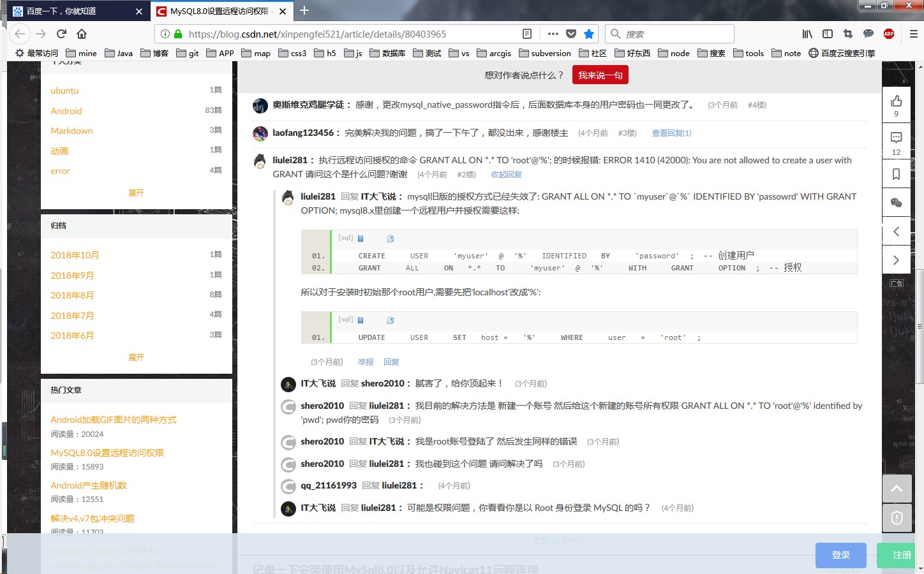Expand the category list with 展开
The width and height of the screenshot is (924, 574).
click(x=136, y=193)
